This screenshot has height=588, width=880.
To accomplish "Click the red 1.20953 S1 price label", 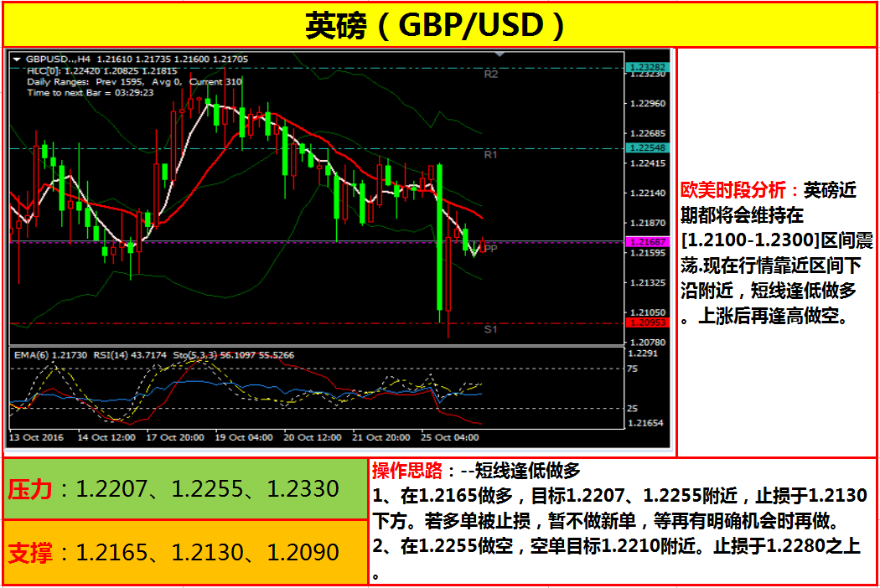I will coord(647,322).
